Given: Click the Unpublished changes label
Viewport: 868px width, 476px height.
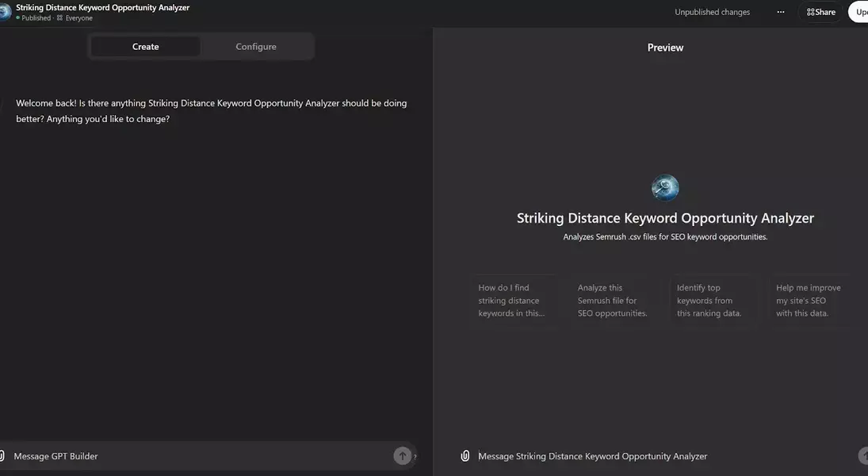Looking at the screenshot, I should 712,12.
